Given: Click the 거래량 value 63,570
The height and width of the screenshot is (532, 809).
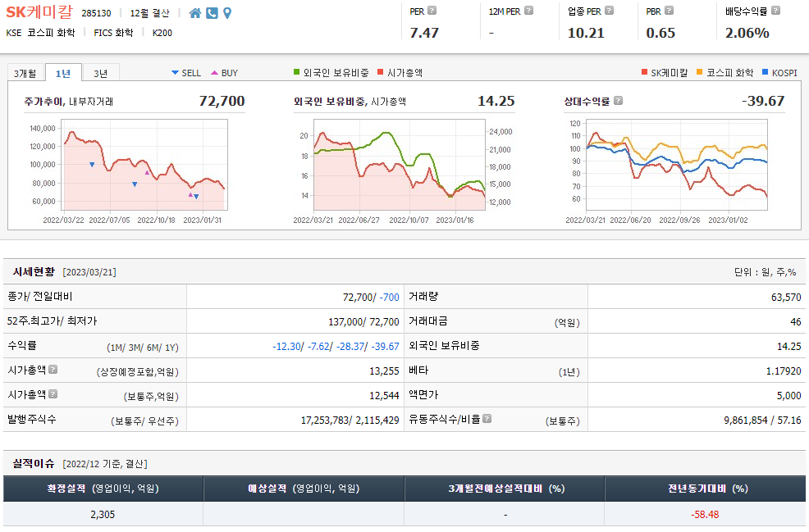Looking at the screenshot, I should tap(786, 297).
